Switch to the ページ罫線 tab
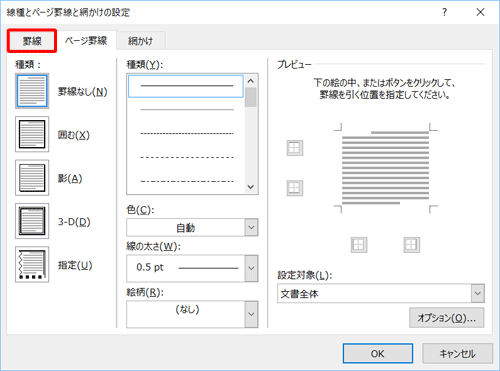This screenshot has height=371, width=500. 86,41
